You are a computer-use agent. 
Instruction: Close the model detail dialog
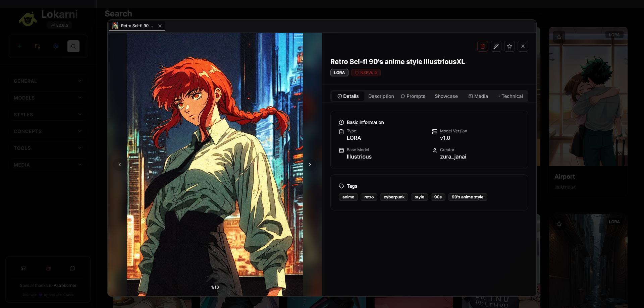(x=523, y=46)
